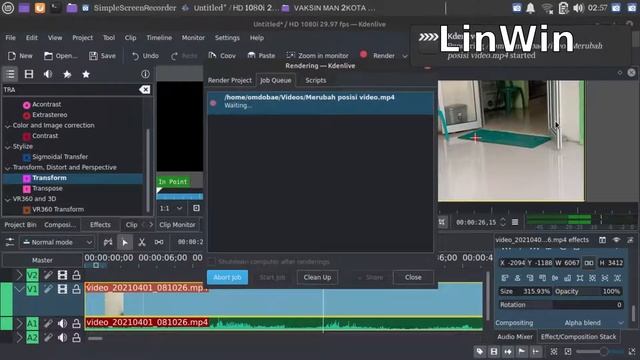This screenshot has height=360, width=640.
Task: Switch to the Effects tab
Action: (x=100, y=224)
